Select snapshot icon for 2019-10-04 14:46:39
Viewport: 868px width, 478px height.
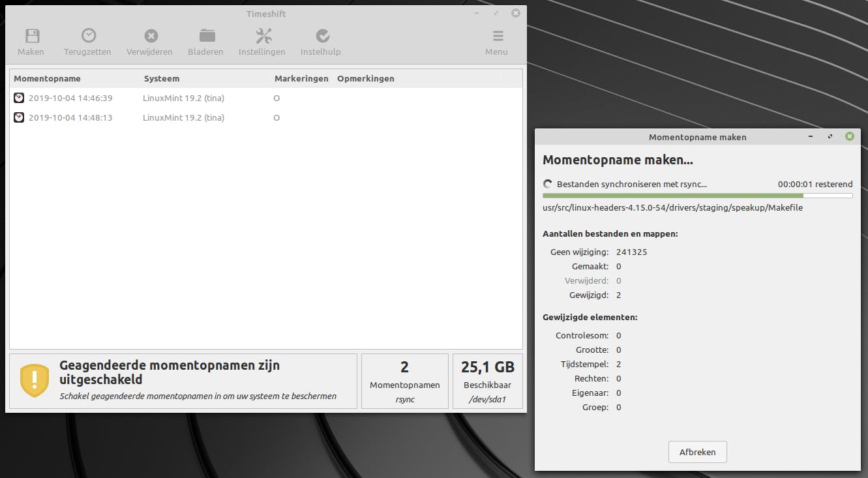click(x=19, y=98)
